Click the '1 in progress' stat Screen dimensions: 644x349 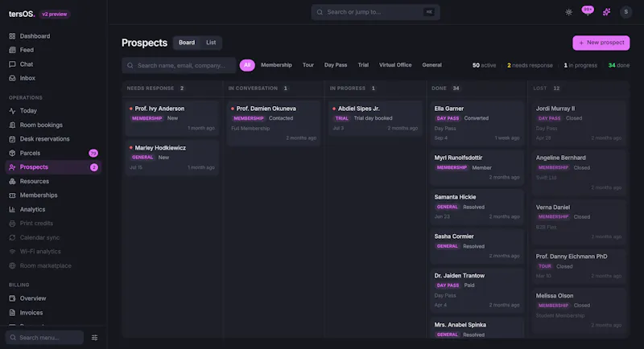pyautogui.click(x=580, y=65)
